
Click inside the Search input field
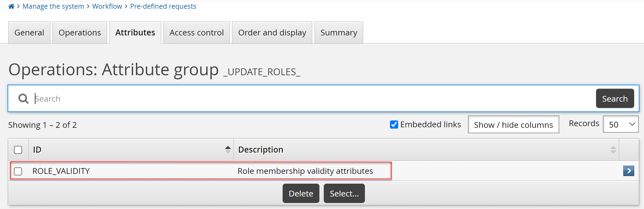[164, 98]
